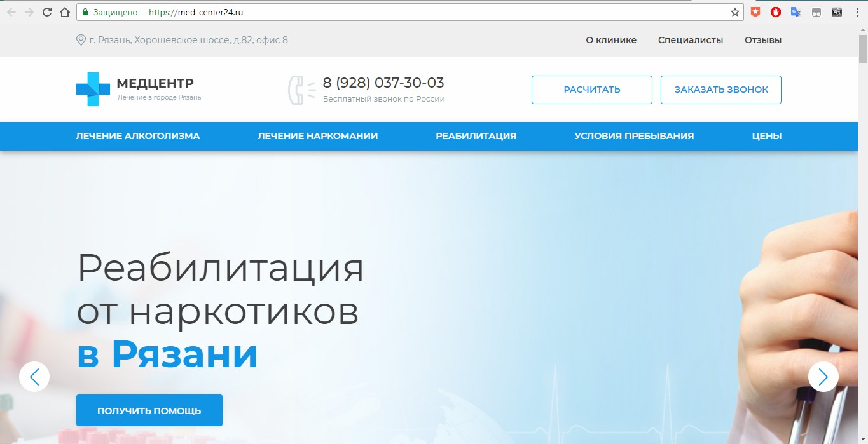The height and width of the screenshot is (444, 868).
Task: Click the browser forward arrow
Action: point(29,12)
